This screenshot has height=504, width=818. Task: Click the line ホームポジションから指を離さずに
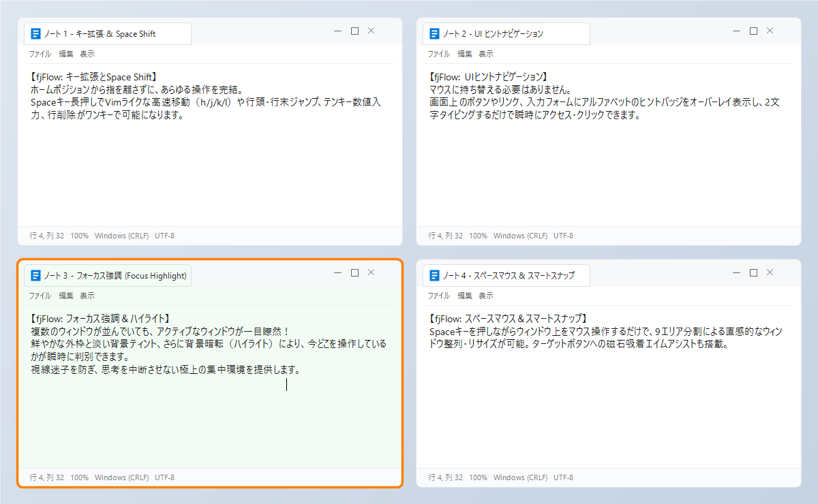(x=137, y=89)
